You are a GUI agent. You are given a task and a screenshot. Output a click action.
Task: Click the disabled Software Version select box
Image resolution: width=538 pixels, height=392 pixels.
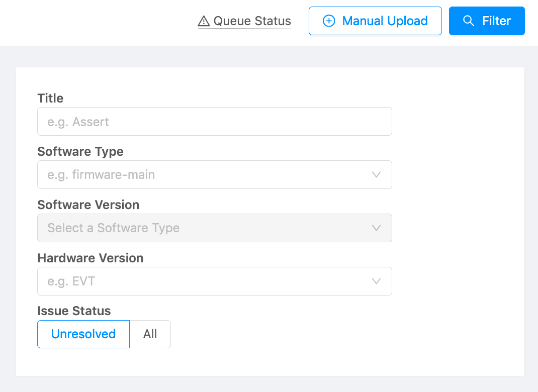(206, 228)
